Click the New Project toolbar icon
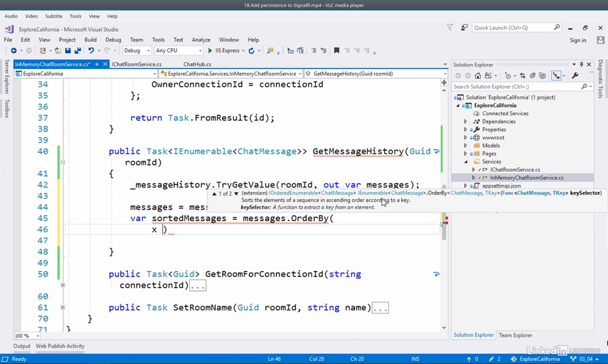The height and width of the screenshot is (364, 608). click(x=43, y=51)
